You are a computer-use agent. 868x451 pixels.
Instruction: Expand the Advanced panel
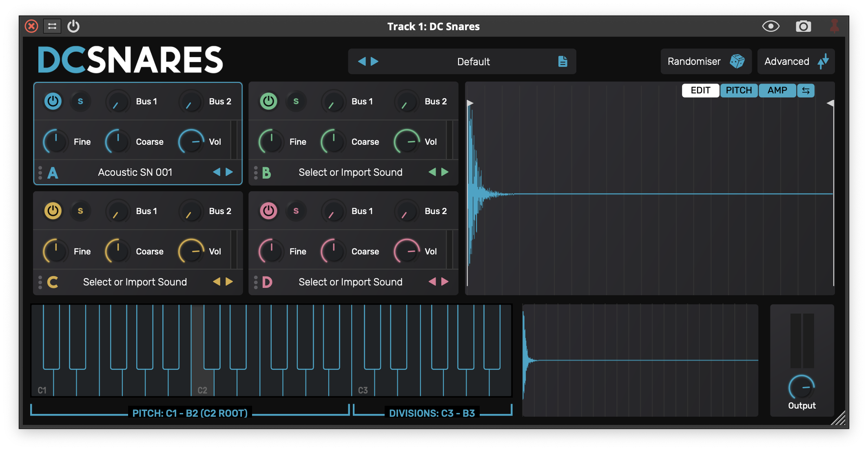[x=795, y=62]
